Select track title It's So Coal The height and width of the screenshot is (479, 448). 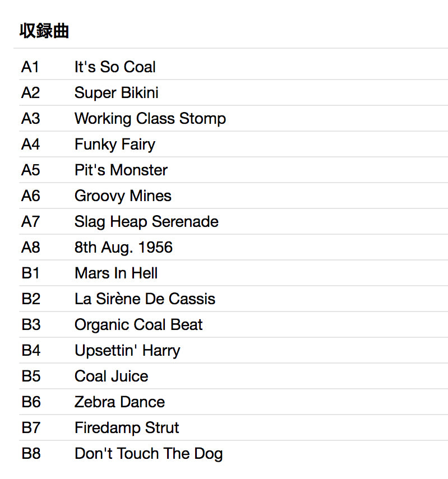coord(115,67)
